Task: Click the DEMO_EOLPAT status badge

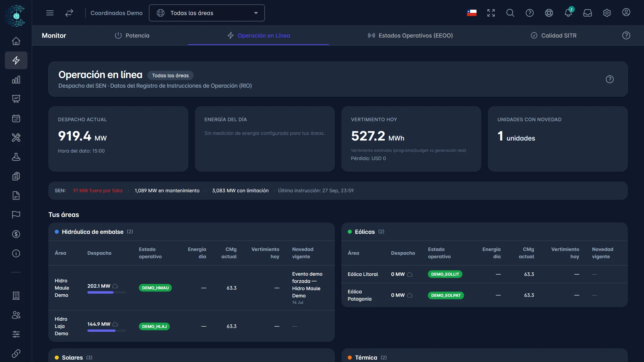Action: 446,295
